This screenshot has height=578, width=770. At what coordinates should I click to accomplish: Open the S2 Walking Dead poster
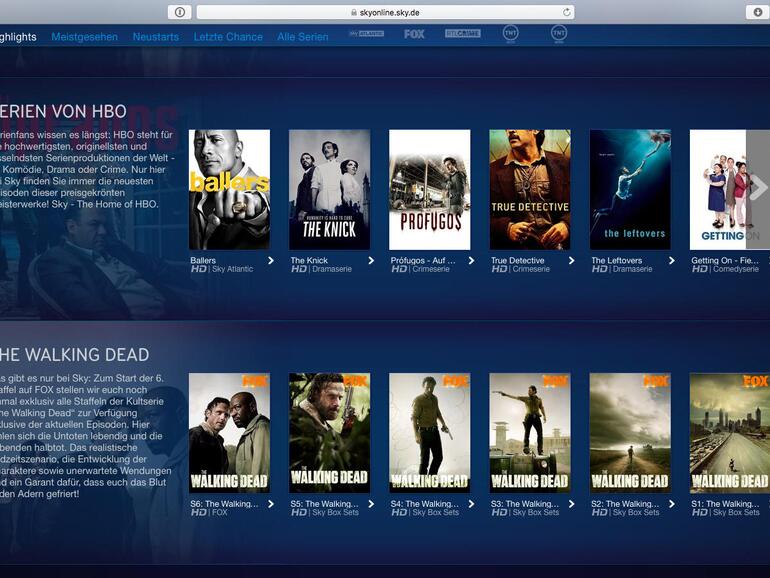pyautogui.click(x=630, y=433)
